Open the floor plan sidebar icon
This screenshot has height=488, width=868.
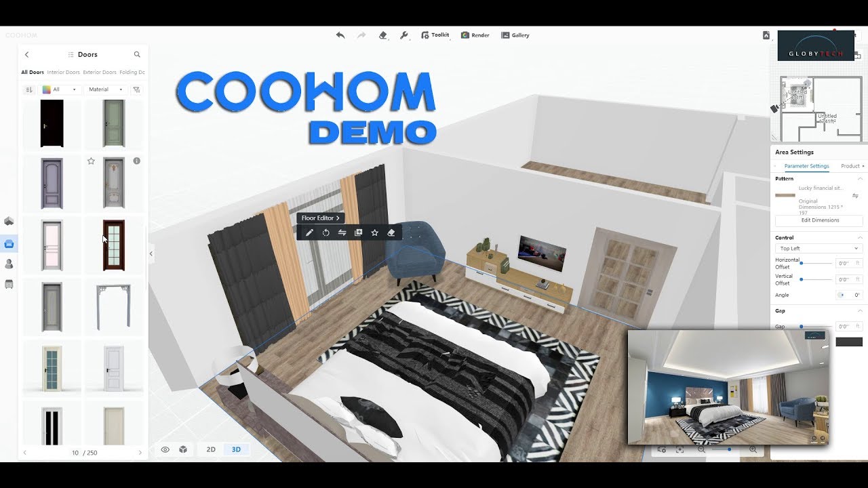click(9, 221)
